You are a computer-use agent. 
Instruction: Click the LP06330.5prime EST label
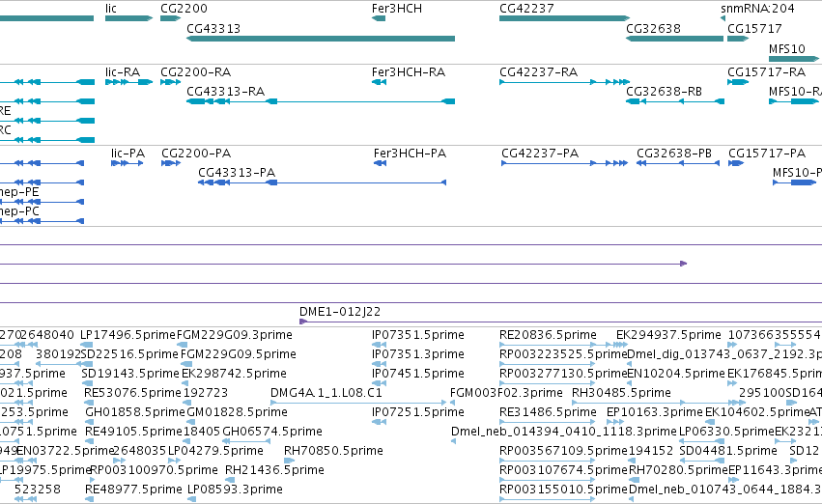click(726, 432)
